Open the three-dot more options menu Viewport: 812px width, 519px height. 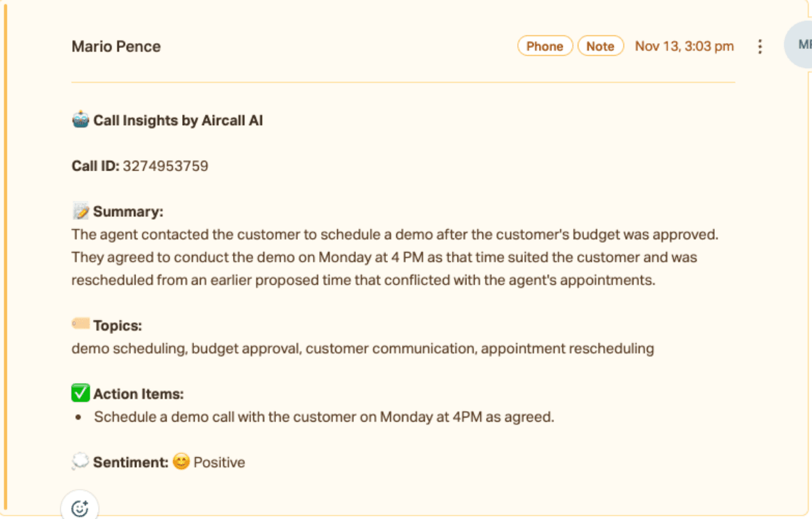tap(760, 47)
